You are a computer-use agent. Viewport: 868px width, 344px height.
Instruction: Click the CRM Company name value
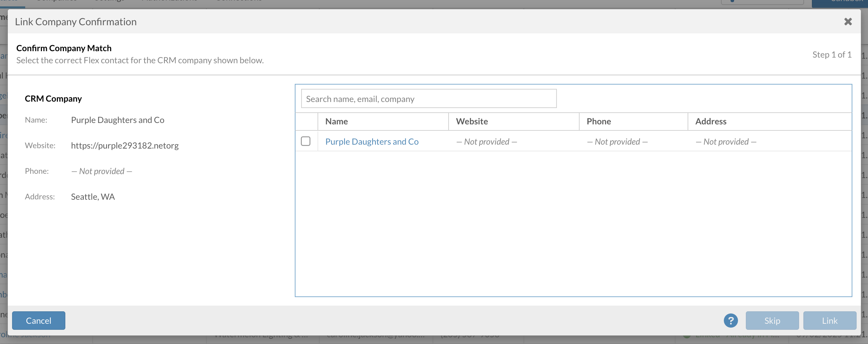pos(118,120)
